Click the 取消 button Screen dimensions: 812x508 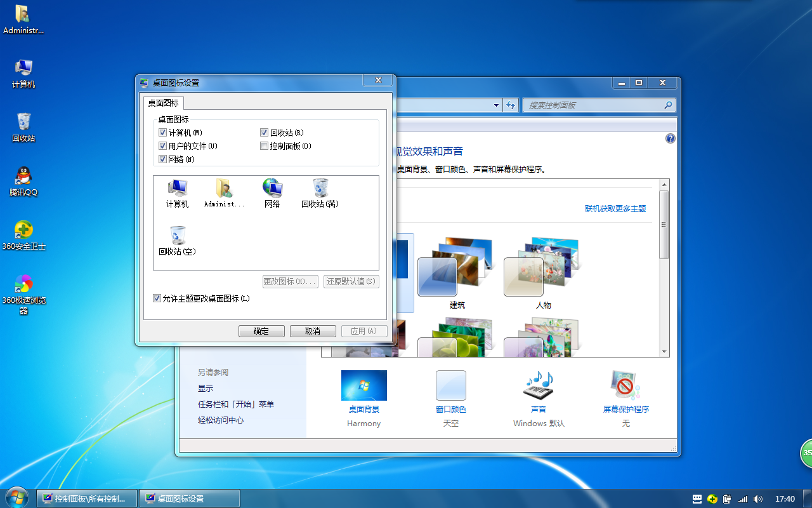[x=313, y=331]
